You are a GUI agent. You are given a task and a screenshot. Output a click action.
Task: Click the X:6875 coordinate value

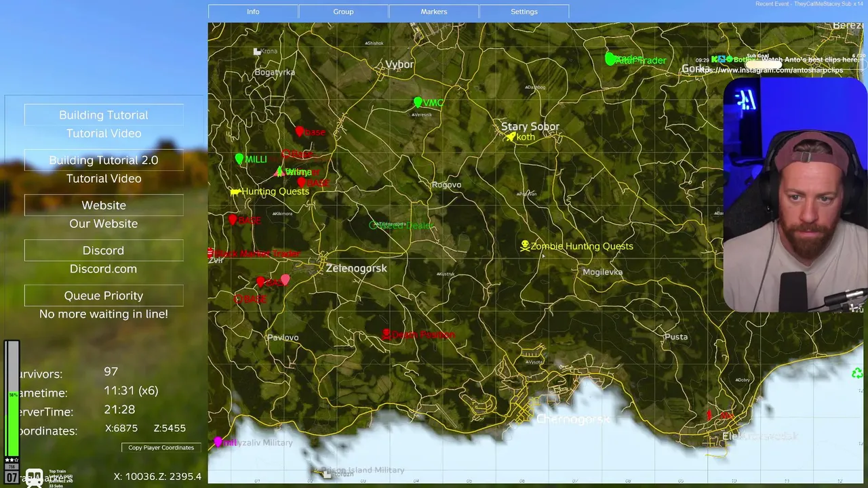coord(121,428)
